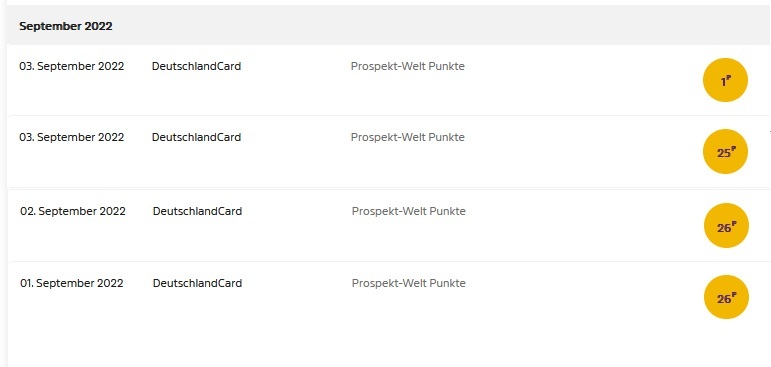Image resolution: width=771 pixels, height=367 pixels.
Task: Click DeutschlandCard in 02. September row
Action: tap(197, 212)
